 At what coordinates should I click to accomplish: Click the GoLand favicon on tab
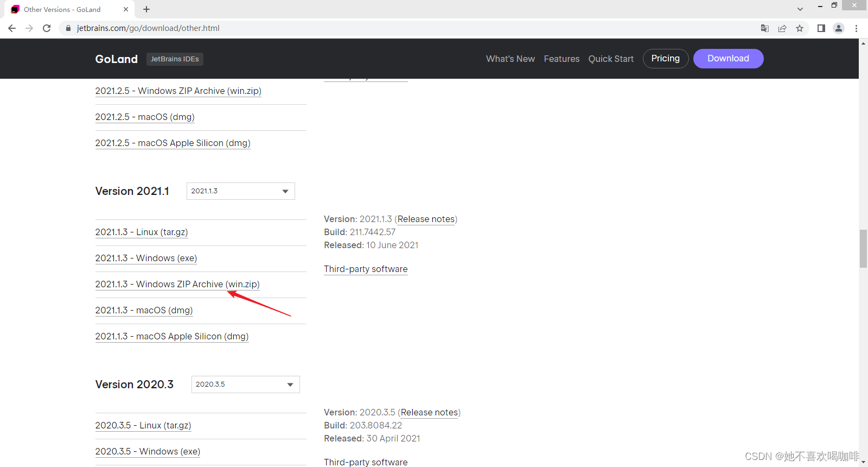click(x=15, y=9)
